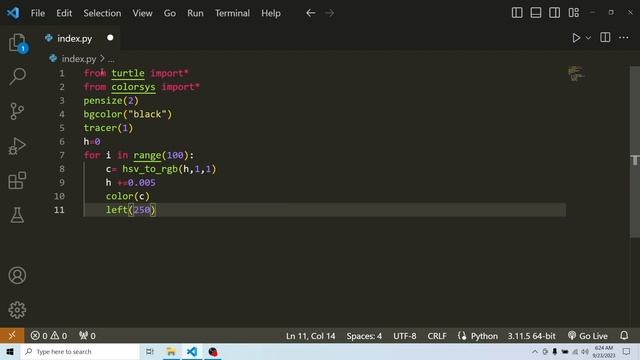
Task: Run the Python file
Action: 576,38
